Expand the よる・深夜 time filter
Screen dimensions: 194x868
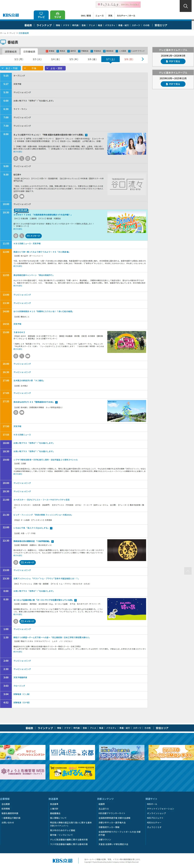55,68
